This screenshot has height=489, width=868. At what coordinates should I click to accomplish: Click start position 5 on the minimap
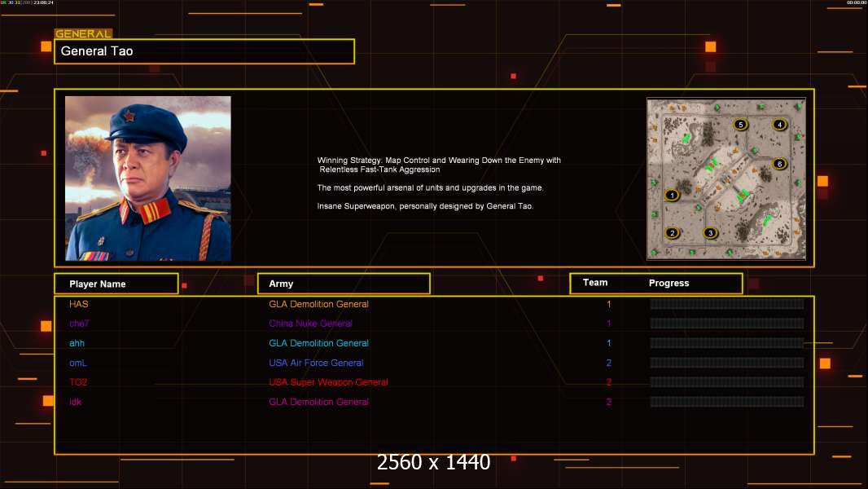pos(741,125)
